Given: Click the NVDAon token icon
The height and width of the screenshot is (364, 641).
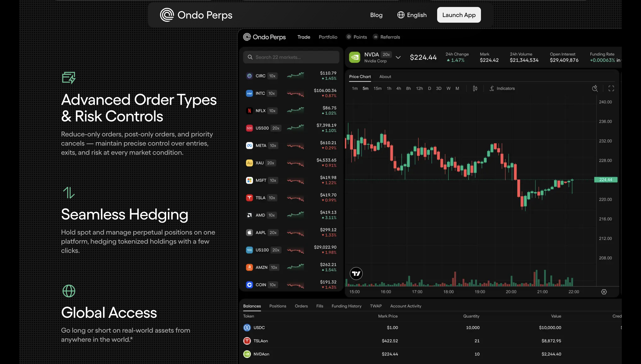Looking at the screenshot, I should [247, 354].
